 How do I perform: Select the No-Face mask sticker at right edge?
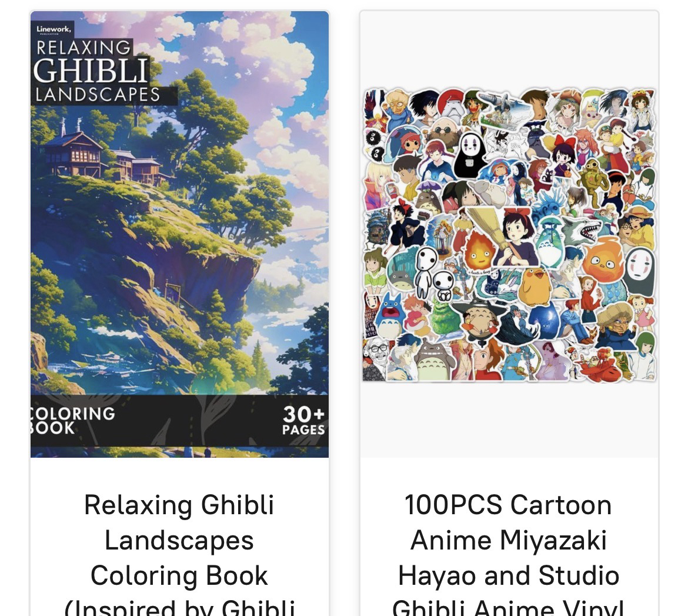coord(640,269)
